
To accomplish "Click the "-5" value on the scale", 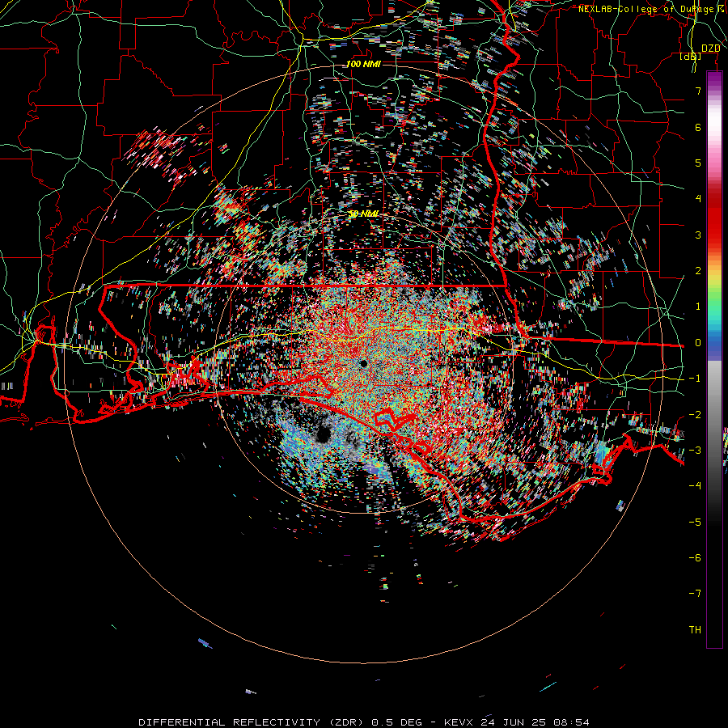I will tap(695, 523).
